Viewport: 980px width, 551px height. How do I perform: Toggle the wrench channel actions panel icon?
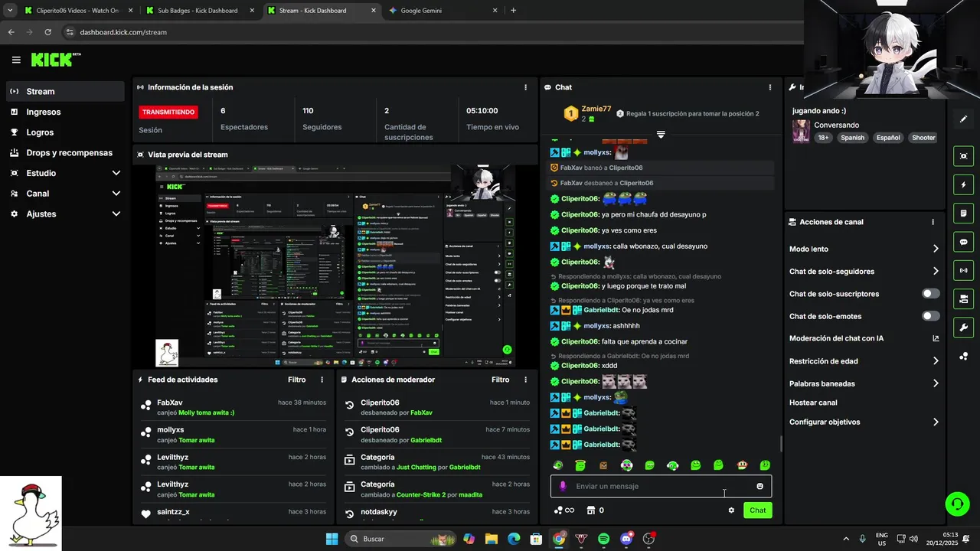click(963, 328)
